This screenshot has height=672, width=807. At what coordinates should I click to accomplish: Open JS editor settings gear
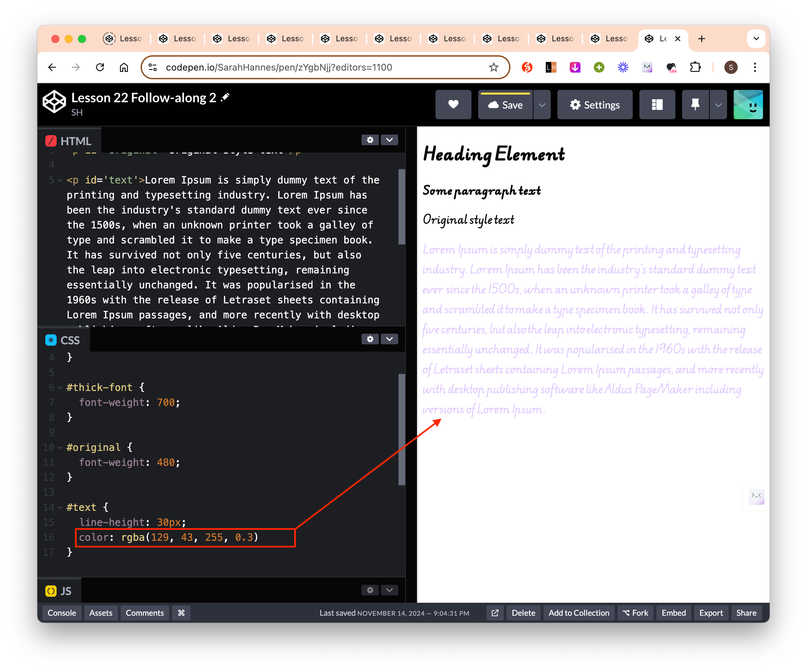[370, 590]
